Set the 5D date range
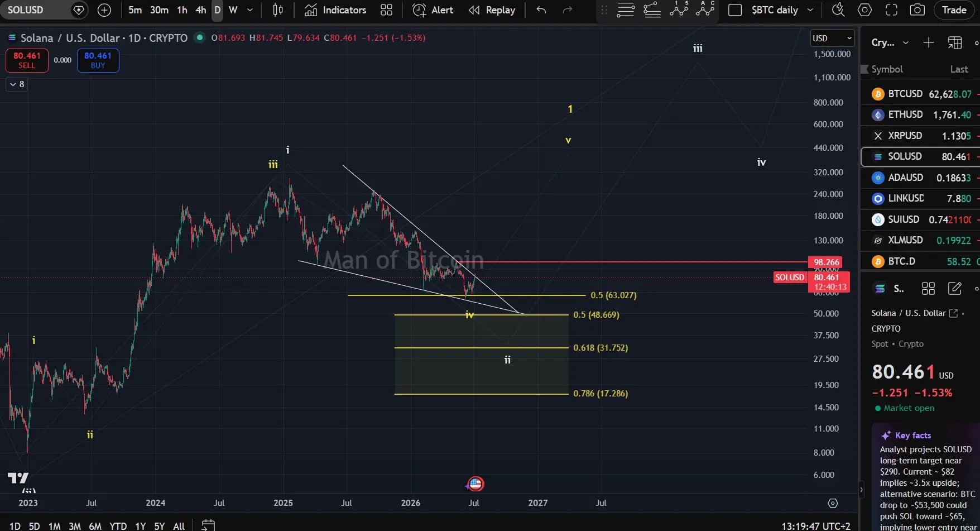Viewport: 980px width, 531px height. pyautogui.click(x=34, y=526)
